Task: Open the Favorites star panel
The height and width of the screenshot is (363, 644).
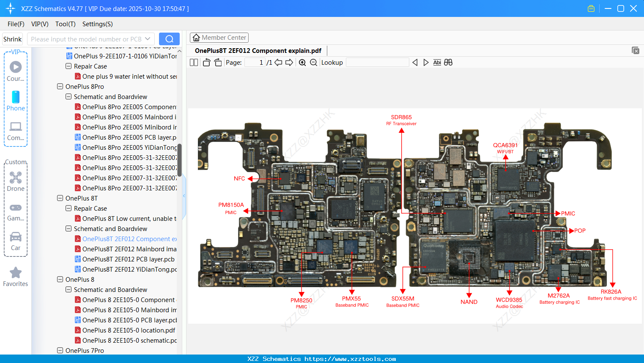Action: point(16,276)
